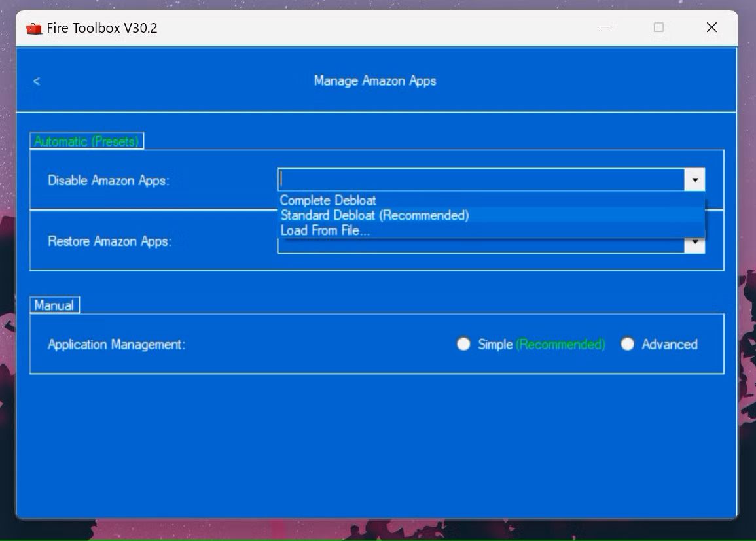Select the Simple application management radio
Screen dimensions: 756x541
463,344
